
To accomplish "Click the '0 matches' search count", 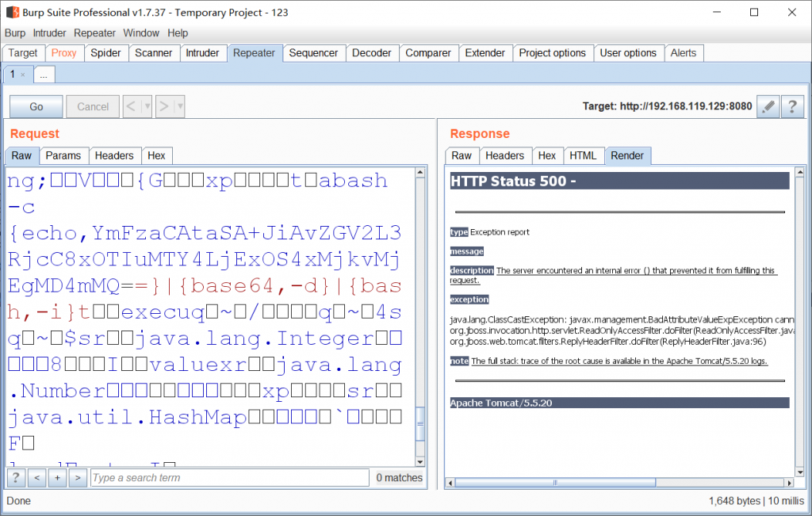I will 400,478.
